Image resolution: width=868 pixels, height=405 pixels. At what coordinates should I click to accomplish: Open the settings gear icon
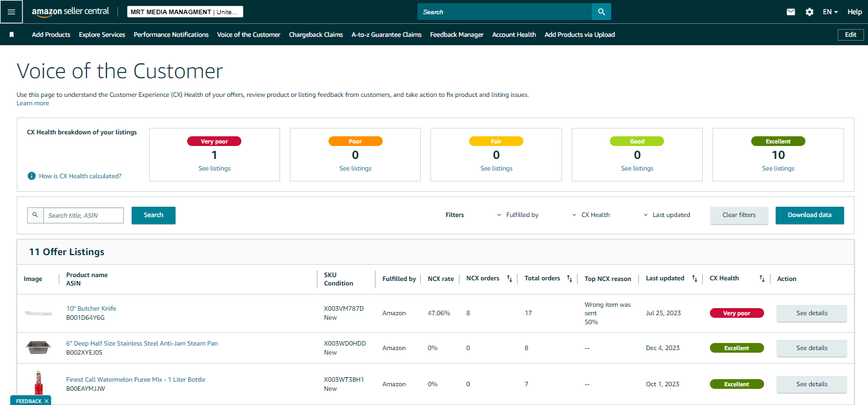[x=809, y=12]
